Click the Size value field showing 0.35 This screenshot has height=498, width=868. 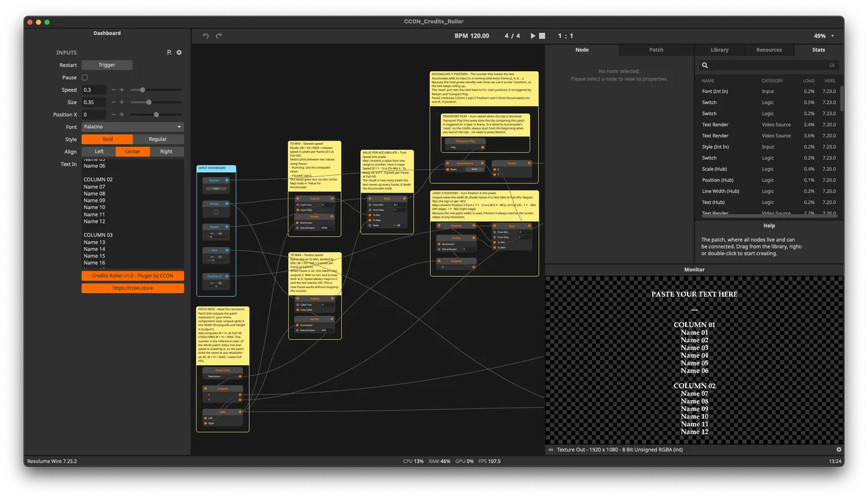94,102
